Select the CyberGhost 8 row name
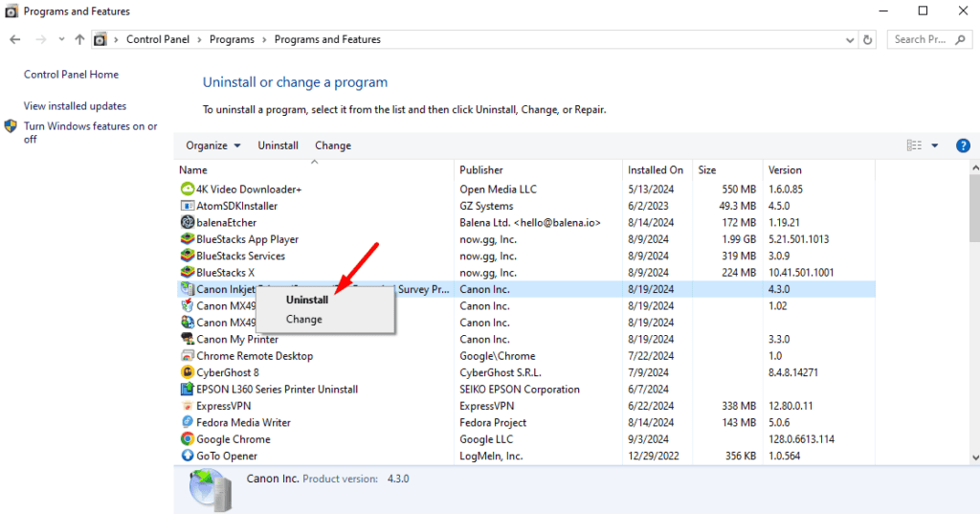The width and height of the screenshot is (980, 514). pyautogui.click(x=228, y=372)
